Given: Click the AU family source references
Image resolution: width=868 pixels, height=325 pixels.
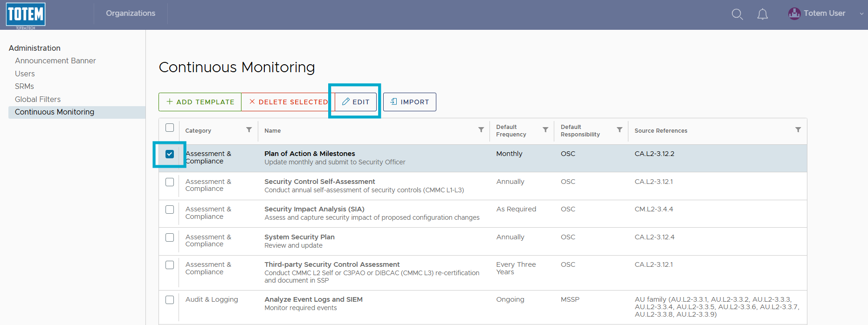Looking at the screenshot, I should (x=717, y=307).
